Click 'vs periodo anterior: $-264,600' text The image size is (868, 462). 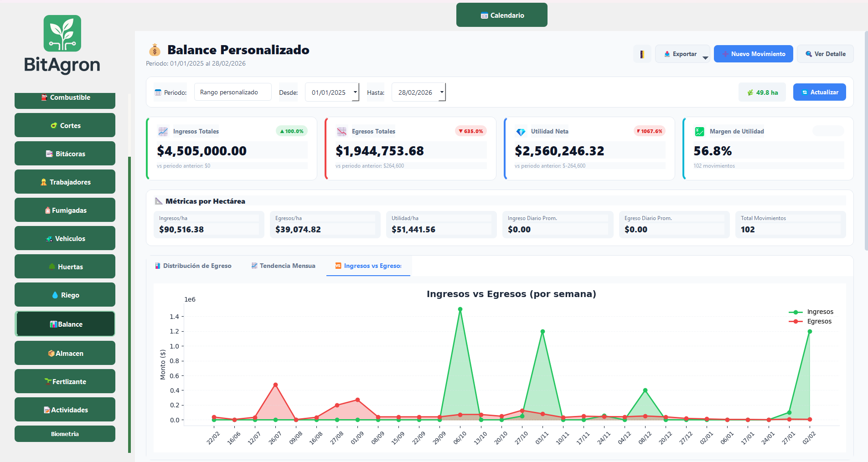point(550,166)
